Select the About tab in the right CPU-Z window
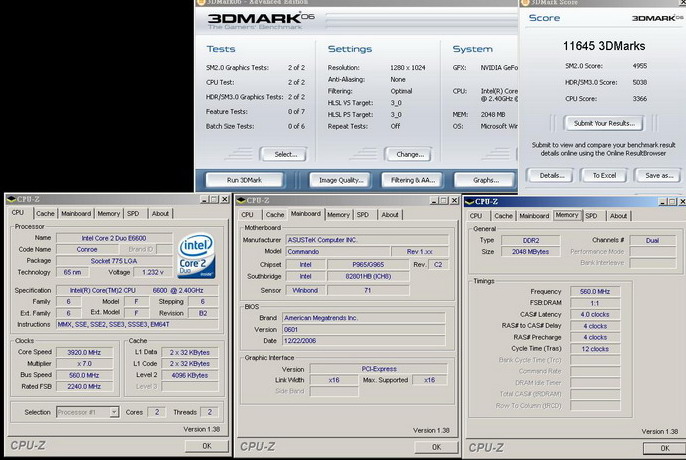This screenshot has height=460, width=686. (x=619, y=215)
